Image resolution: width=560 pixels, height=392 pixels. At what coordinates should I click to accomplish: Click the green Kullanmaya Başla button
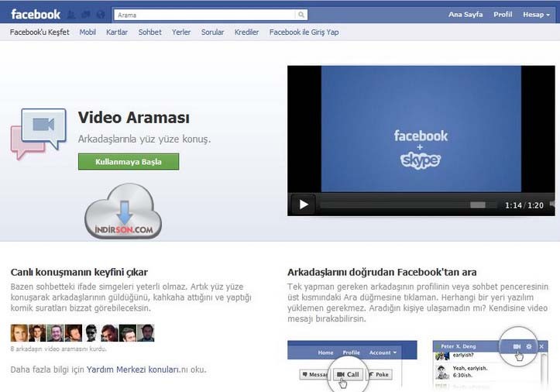coord(129,161)
